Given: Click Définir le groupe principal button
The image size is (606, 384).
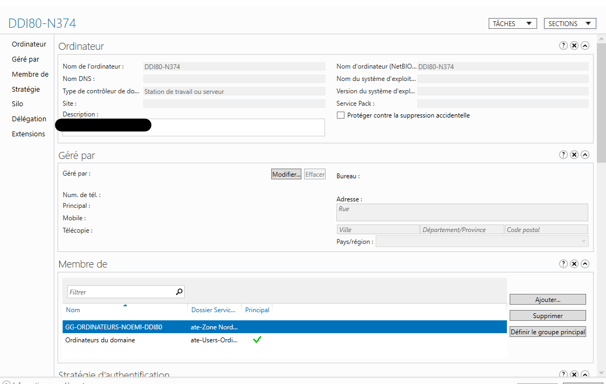Looking at the screenshot, I should pos(548,332).
